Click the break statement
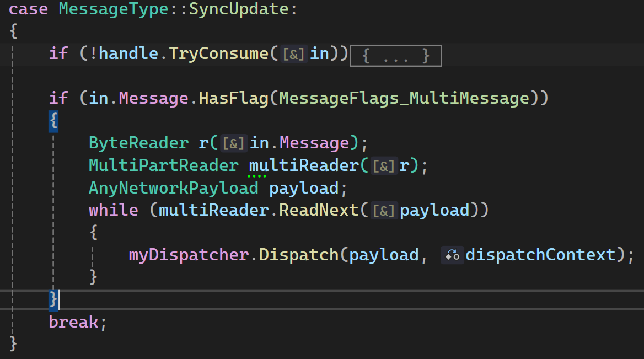This screenshot has height=359, width=644. [x=73, y=322]
